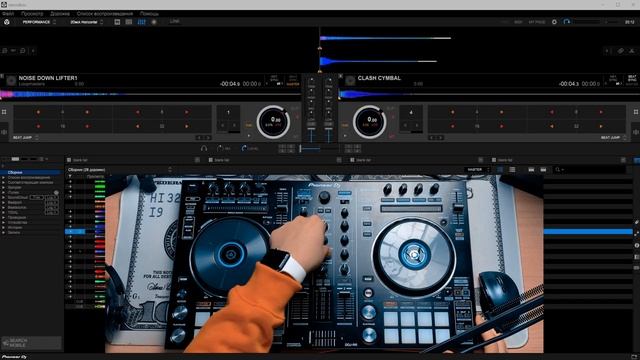The width and height of the screenshot is (640, 360).
Task: Click the NOISE DOWN LIFTER1 track title
Action: point(48,78)
